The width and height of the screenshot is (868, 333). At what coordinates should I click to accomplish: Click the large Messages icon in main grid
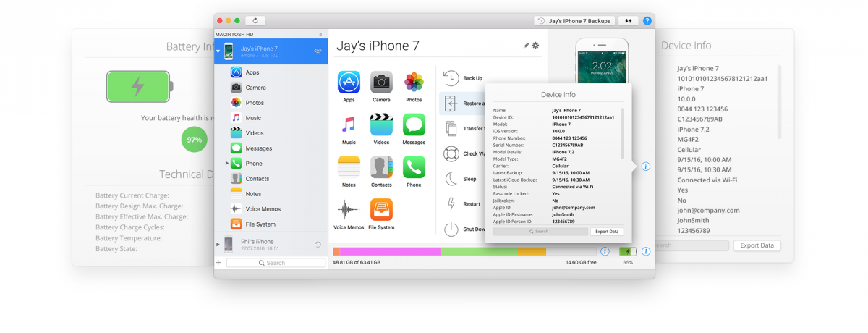tap(414, 125)
